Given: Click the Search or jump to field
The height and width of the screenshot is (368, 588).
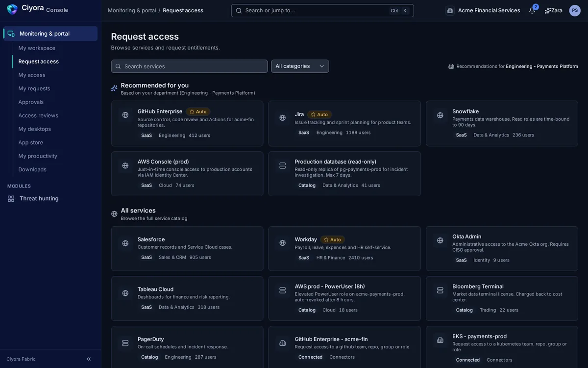Looking at the screenshot, I should (x=322, y=10).
